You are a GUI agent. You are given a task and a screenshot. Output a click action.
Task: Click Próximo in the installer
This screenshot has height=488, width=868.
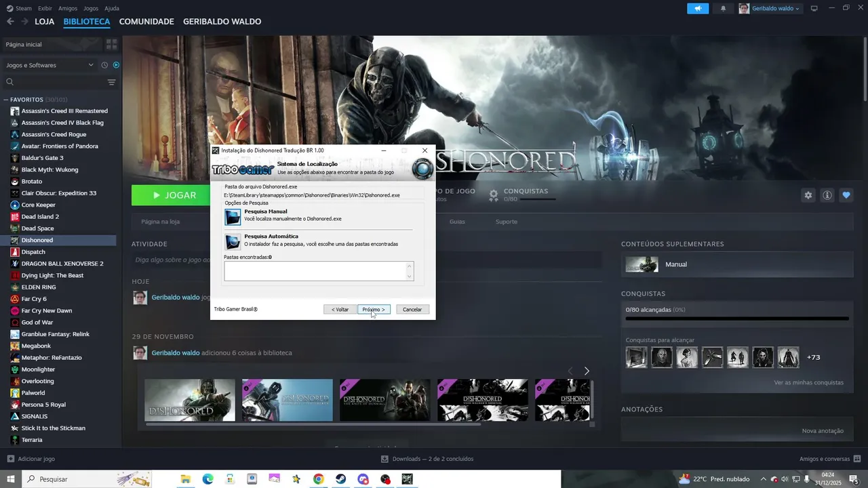pyautogui.click(x=374, y=310)
